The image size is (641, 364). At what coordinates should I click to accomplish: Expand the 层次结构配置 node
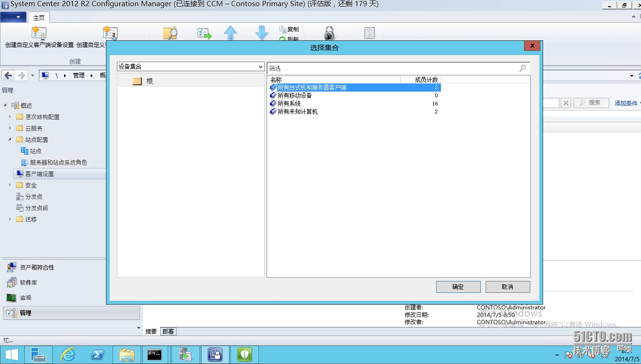[10, 117]
